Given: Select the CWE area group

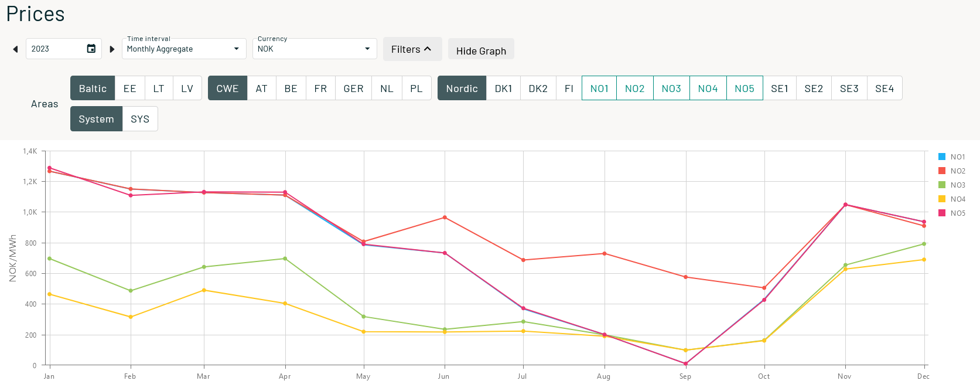Looking at the screenshot, I should click(x=227, y=89).
